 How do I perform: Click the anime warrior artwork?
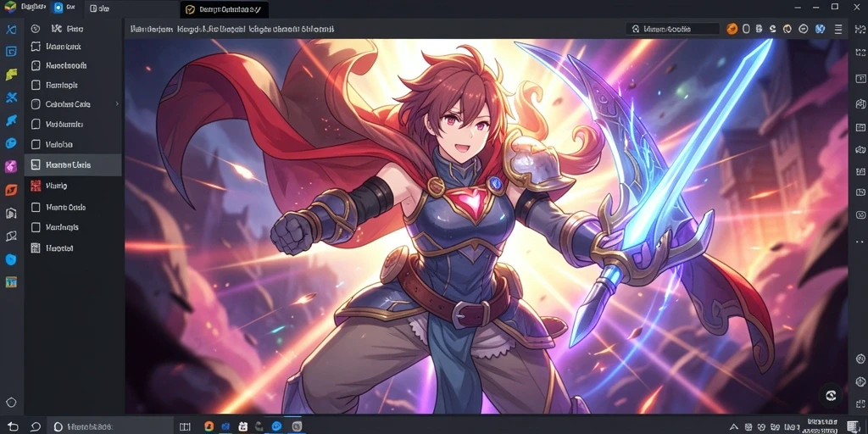pyautogui.click(x=486, y=226)
